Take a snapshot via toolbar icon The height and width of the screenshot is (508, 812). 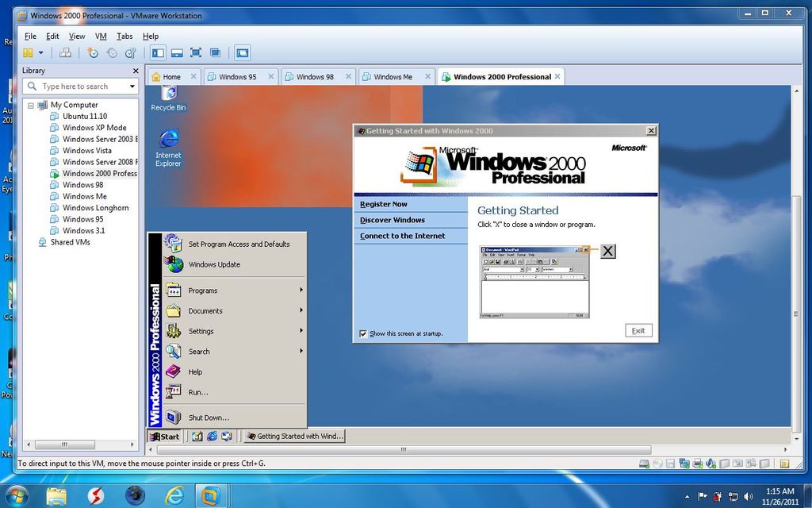[92, 53]
